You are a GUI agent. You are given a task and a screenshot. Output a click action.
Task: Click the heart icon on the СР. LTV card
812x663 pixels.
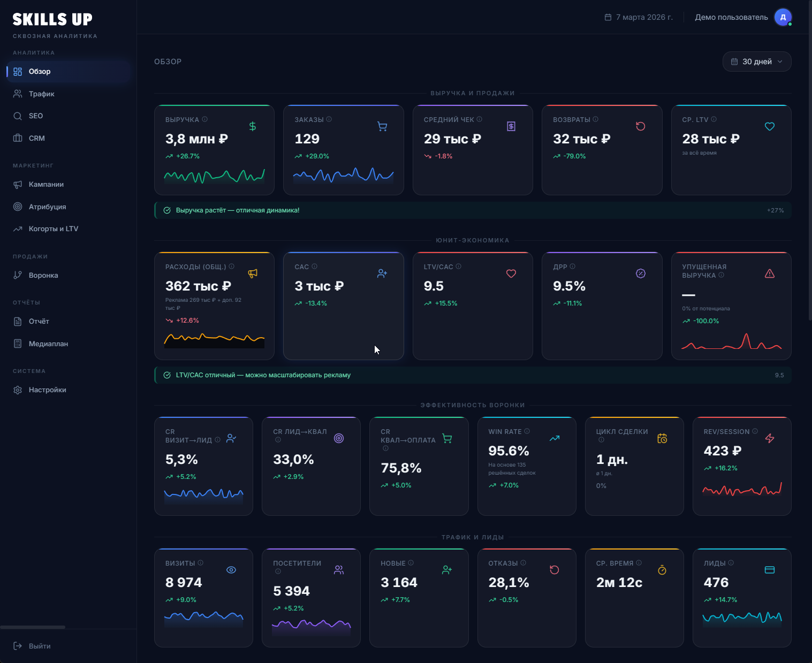pos(770,126)
